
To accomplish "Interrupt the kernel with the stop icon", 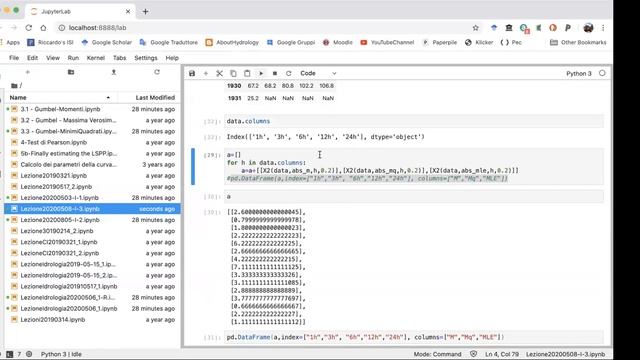I will pyautogui.click(x=275, y=73).
